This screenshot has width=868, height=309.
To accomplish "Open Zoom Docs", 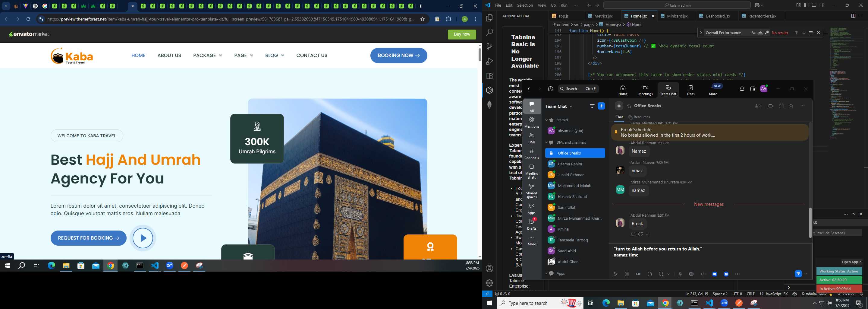I will 691,90.
